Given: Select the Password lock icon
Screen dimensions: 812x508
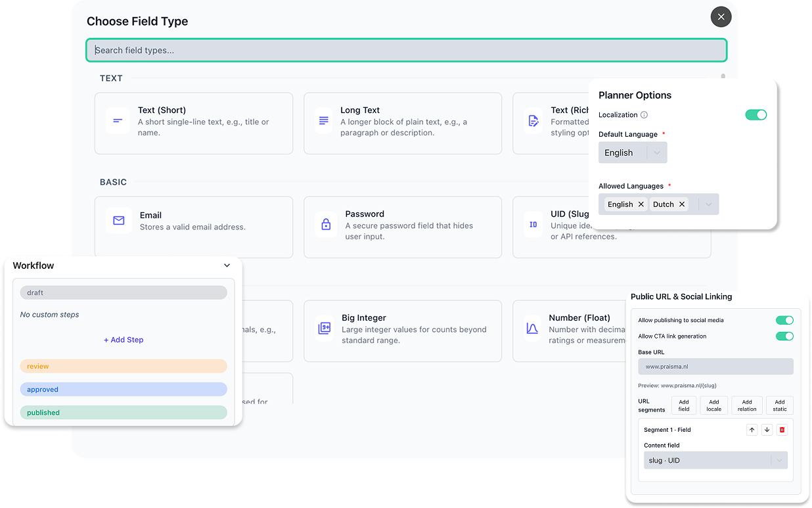Looking at the screenshot, I should pos(326,225).
